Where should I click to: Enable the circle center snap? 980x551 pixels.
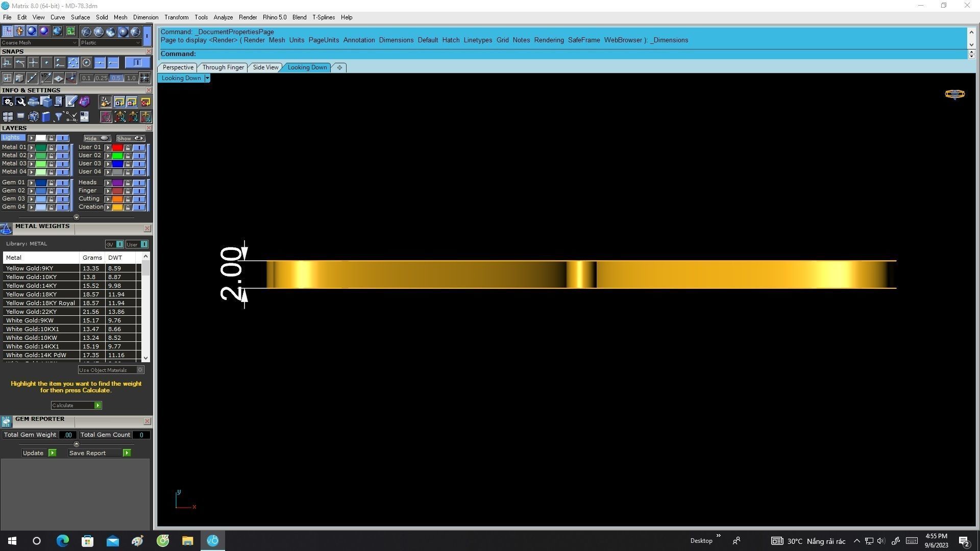(x=86, y=63)
